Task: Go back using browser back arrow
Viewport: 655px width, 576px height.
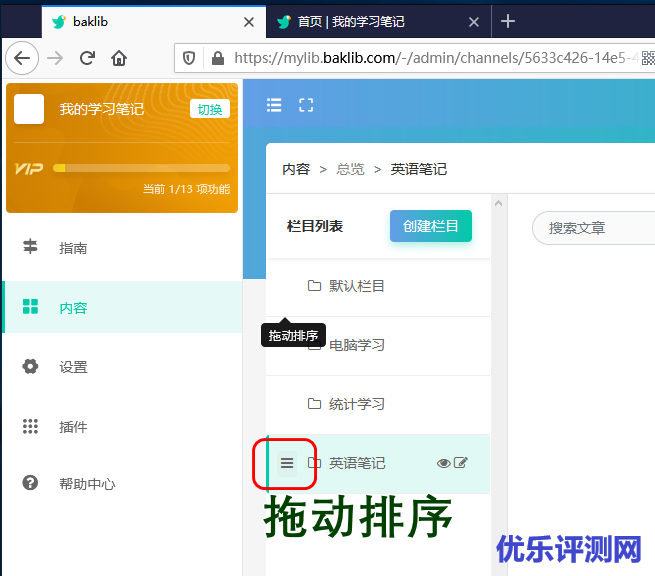Action: [x=22, y=58]
